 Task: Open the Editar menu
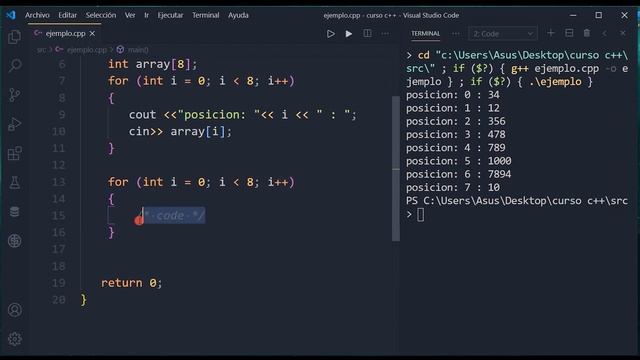pos(67,15)
